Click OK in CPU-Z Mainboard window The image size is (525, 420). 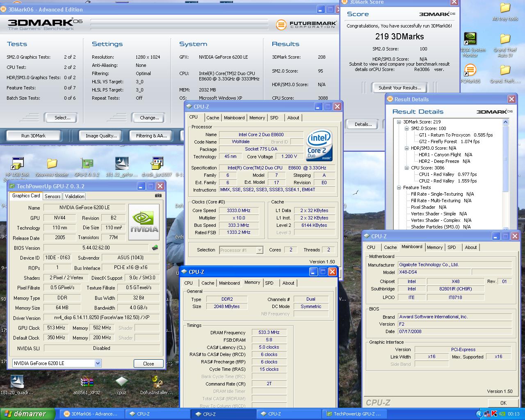pyautogui.click(x=503, y=403)
